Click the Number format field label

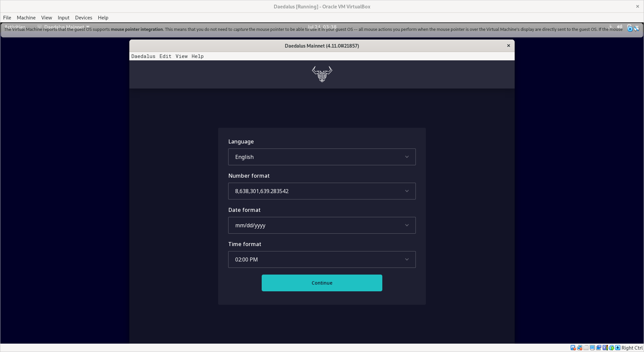pos(249,176)
